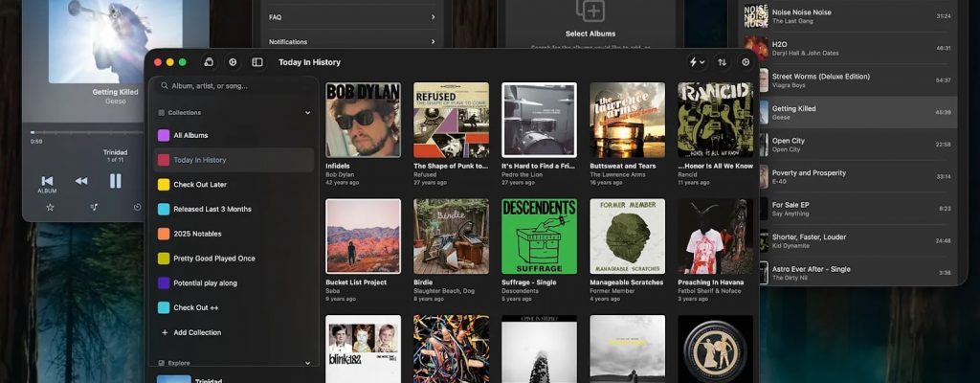Toggle the sidebar panel icon
This screenshot has height=383, width=980.
coord(257,62)
